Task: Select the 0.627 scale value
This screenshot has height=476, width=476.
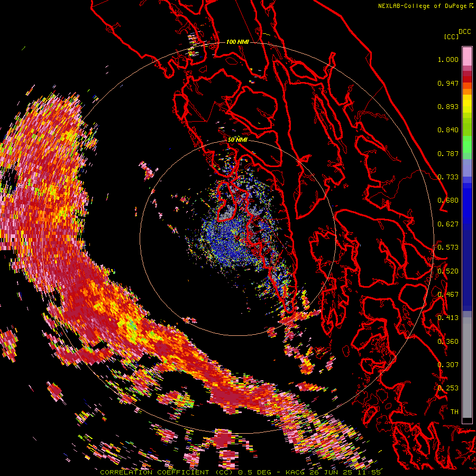Action: (448, 224)
